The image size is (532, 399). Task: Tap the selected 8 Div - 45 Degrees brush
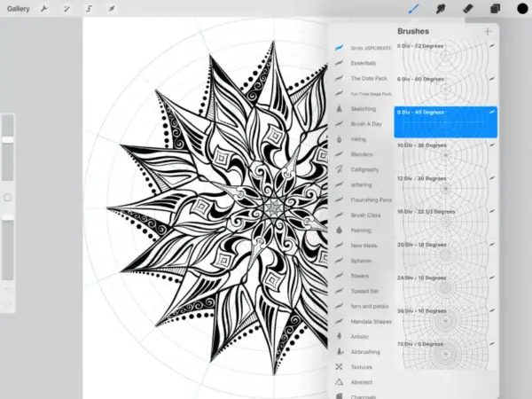click(x=446, y=122)
